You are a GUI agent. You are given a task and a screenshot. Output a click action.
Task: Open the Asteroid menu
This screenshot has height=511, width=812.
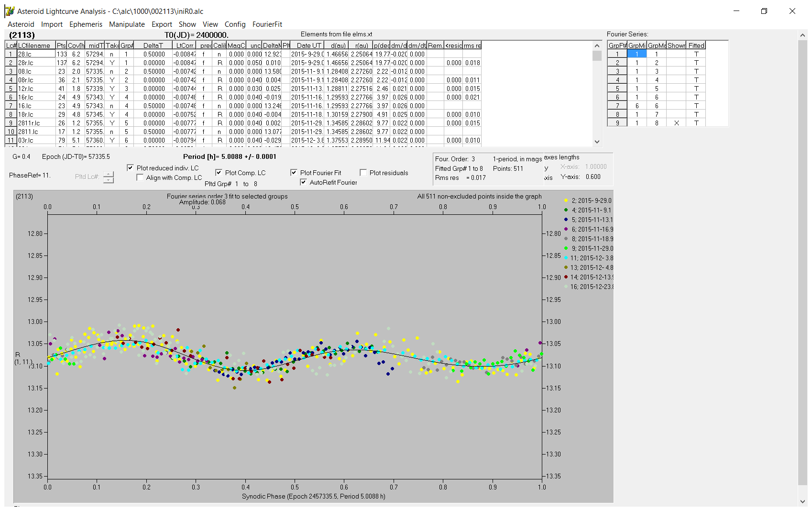21,24
